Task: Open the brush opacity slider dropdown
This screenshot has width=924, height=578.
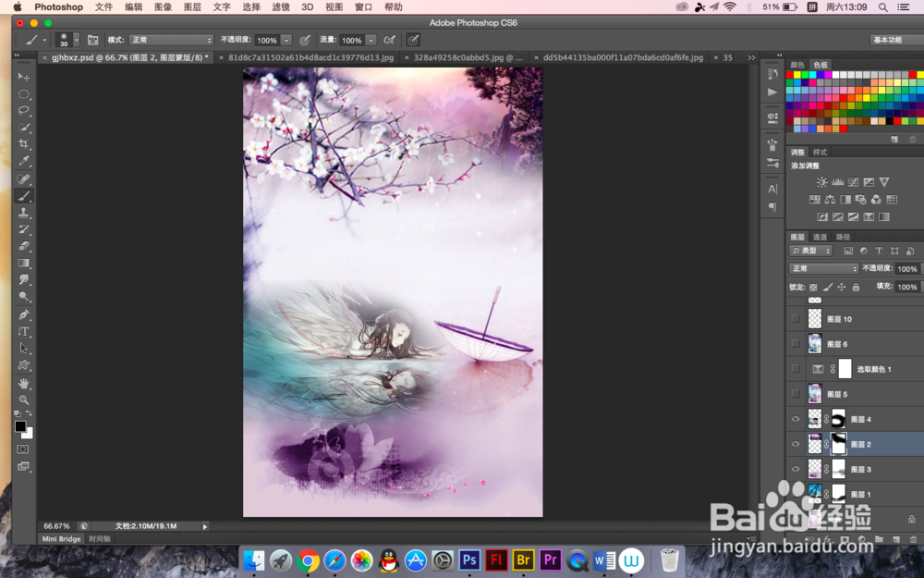Action: point(286,40)
